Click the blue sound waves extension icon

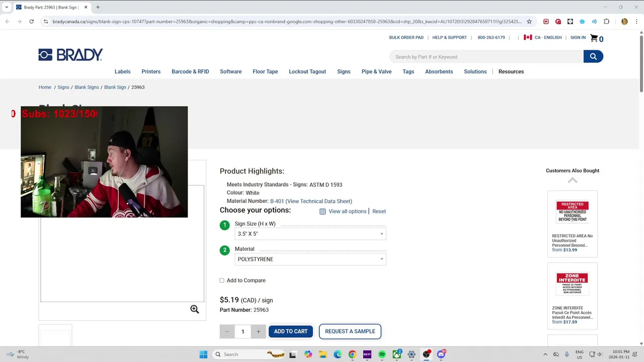(x=594, y=22)
